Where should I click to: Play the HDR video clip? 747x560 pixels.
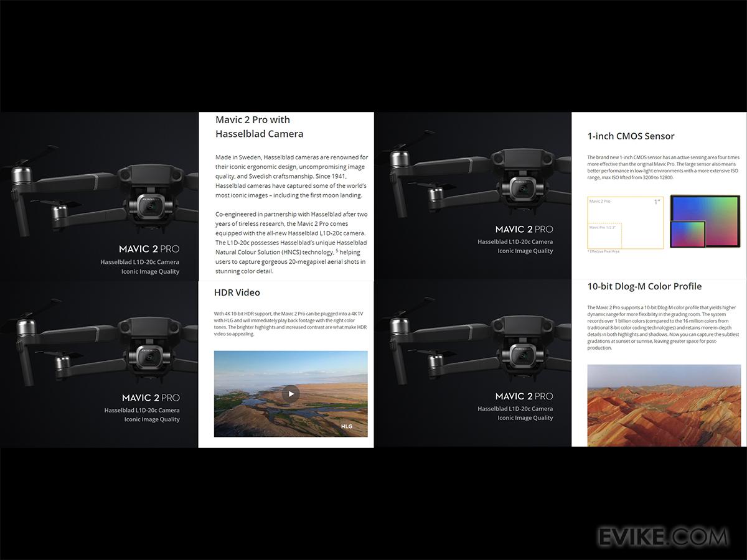[x=291, y=393]
